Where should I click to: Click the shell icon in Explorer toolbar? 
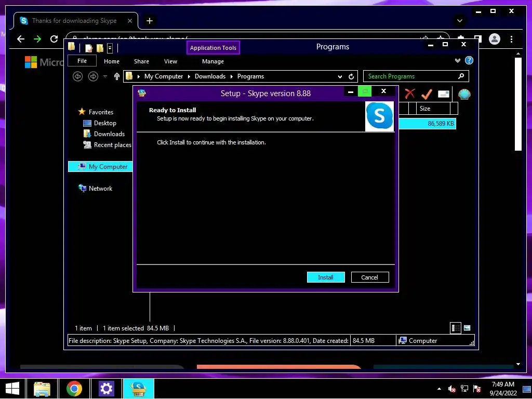click(464, 94)
